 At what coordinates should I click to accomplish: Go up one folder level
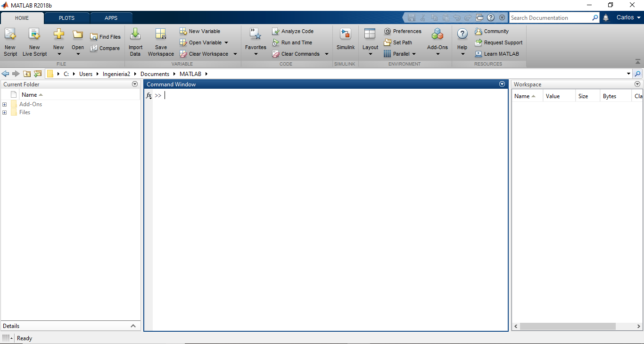point(27,74)
